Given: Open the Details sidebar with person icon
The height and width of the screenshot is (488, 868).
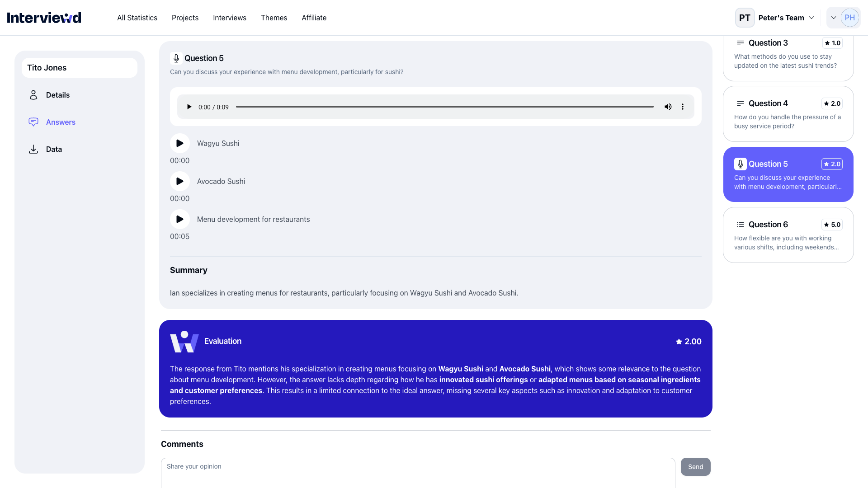Looking at the screenshot, I should [x=33, y=95].
